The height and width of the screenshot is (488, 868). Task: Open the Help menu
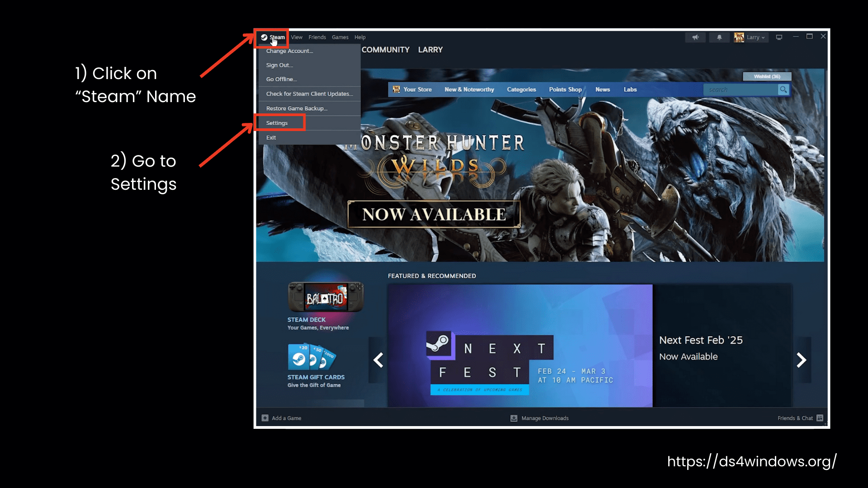tap(360, 38)
